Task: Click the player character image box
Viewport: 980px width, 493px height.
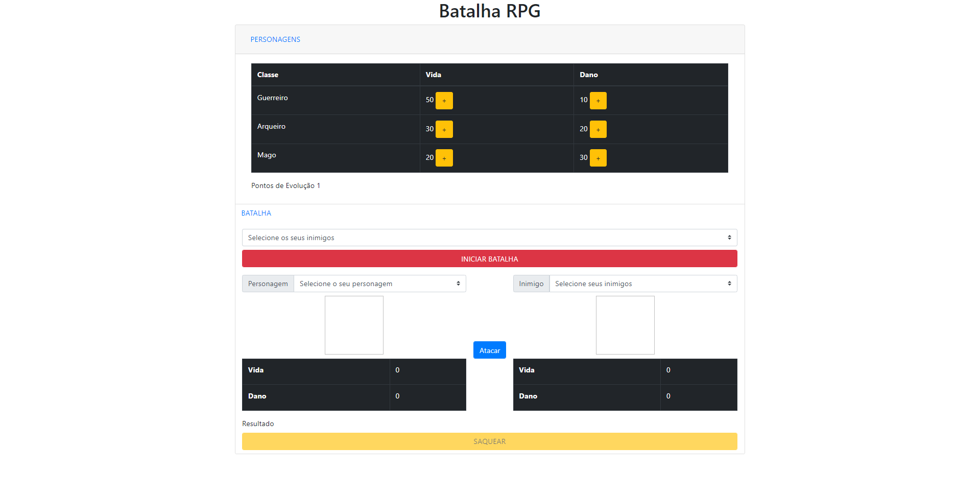Action: pos(354,325)
